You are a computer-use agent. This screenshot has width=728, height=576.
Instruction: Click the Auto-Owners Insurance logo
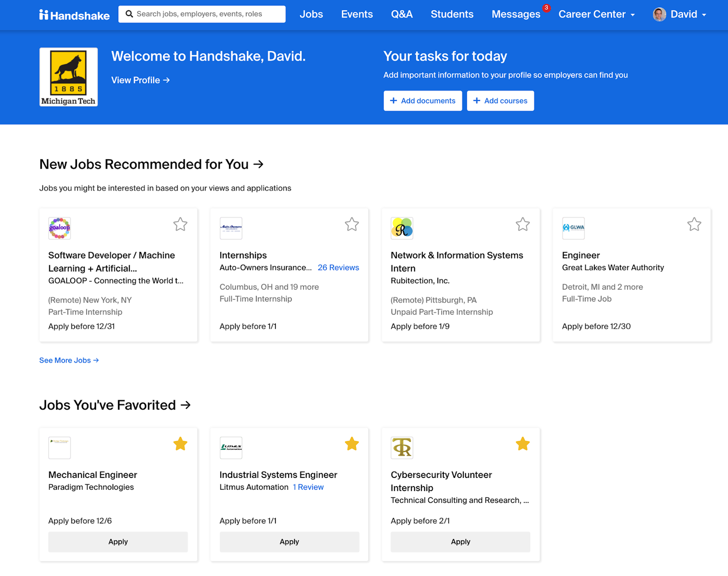pos(231,228)
